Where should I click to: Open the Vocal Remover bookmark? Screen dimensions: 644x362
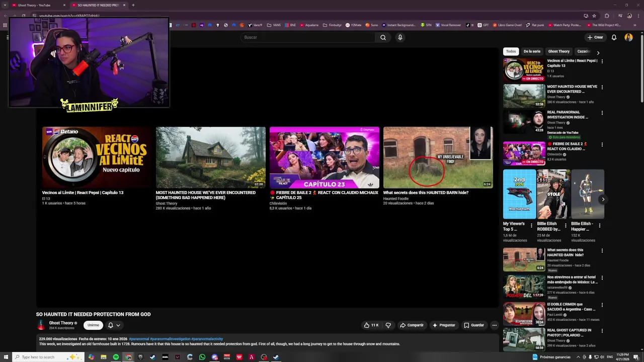448,25
